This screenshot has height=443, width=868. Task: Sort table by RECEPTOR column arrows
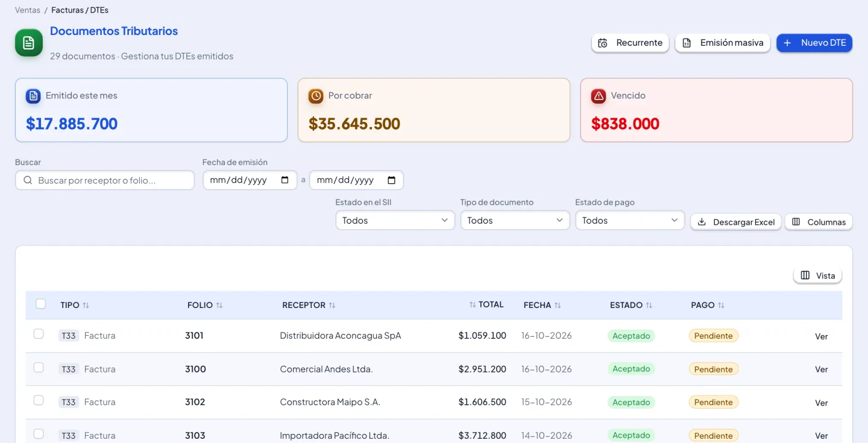332,306
